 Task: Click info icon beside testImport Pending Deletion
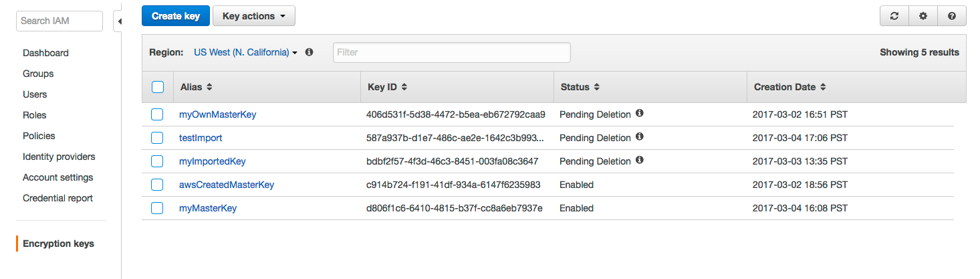click(639, 137)
